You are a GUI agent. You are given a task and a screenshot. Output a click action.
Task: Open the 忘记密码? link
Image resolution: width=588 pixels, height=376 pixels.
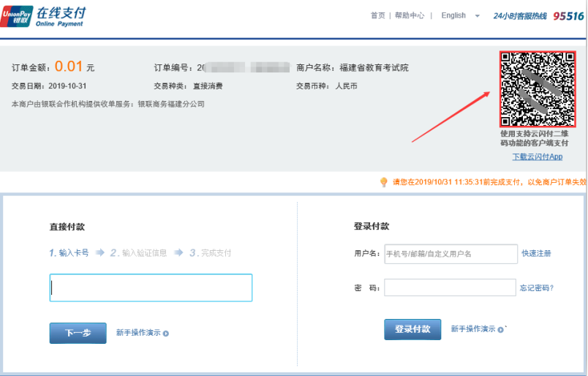(536, 288)
